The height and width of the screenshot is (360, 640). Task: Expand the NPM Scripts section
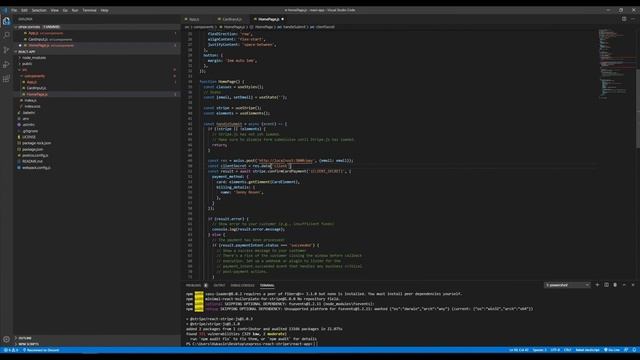pos(98,344)
